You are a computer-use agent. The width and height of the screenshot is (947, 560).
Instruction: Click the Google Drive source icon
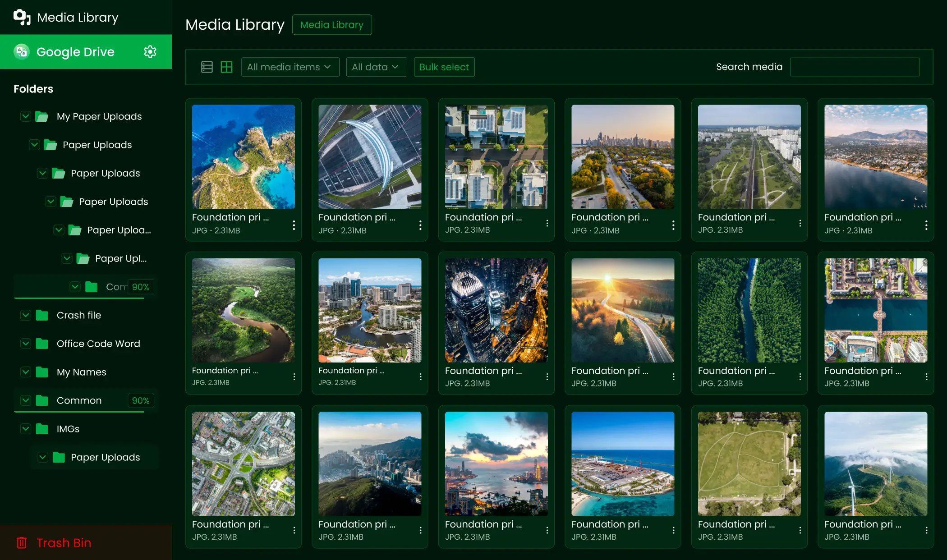tap(21, 51)
